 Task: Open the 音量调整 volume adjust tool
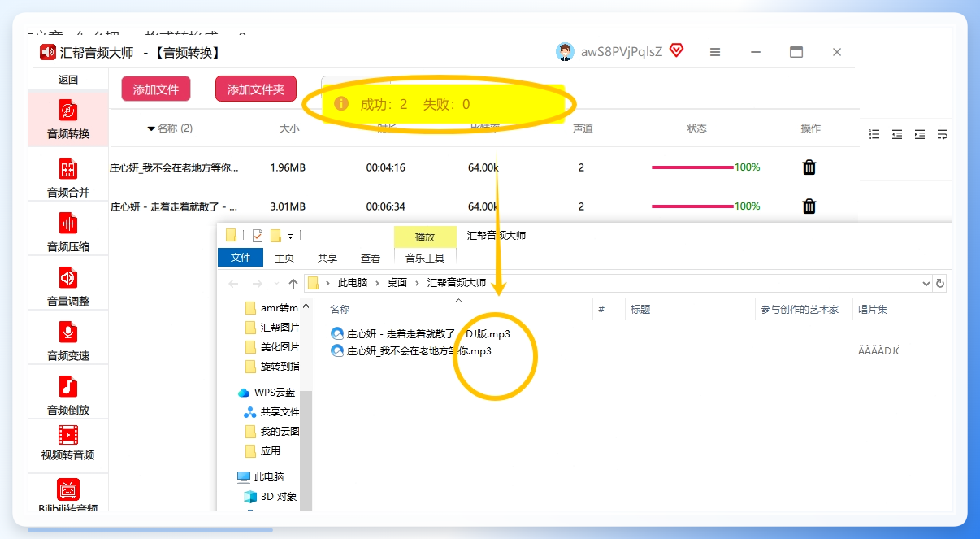pyautogui.click(x=68, y=287)
